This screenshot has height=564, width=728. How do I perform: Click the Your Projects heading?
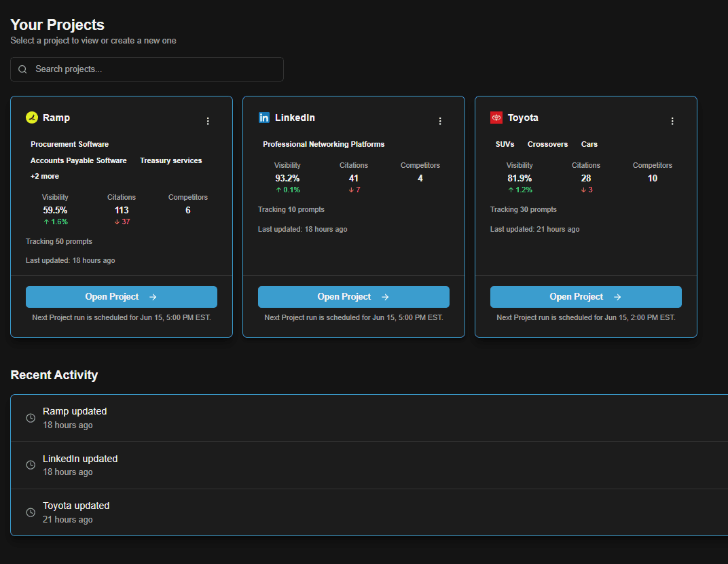(58, 24)
